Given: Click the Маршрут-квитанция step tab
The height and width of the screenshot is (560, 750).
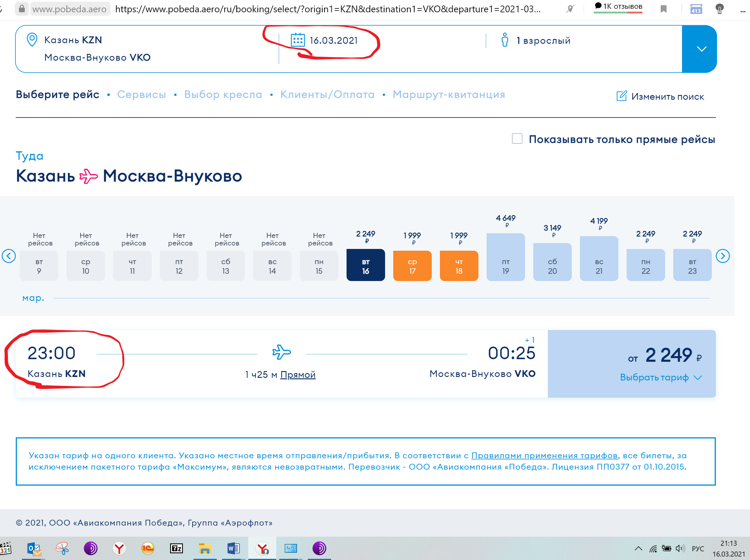Looking at the screenshot, I should pos(449,94).
